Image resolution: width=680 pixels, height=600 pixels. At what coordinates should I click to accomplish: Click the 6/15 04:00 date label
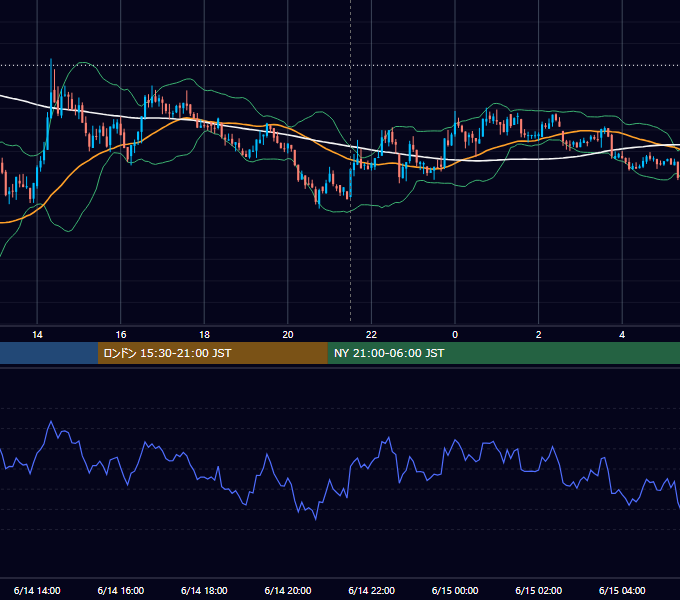622,590
